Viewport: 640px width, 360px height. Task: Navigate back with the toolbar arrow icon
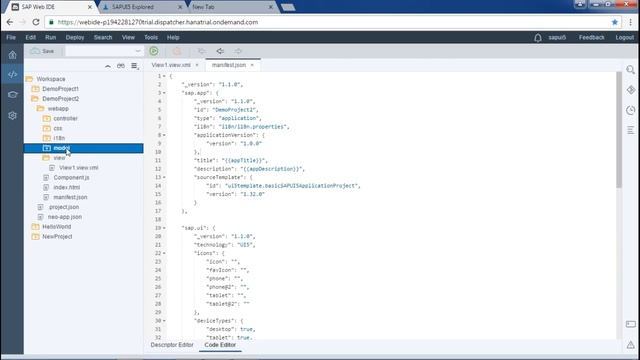tap(220, 51)
